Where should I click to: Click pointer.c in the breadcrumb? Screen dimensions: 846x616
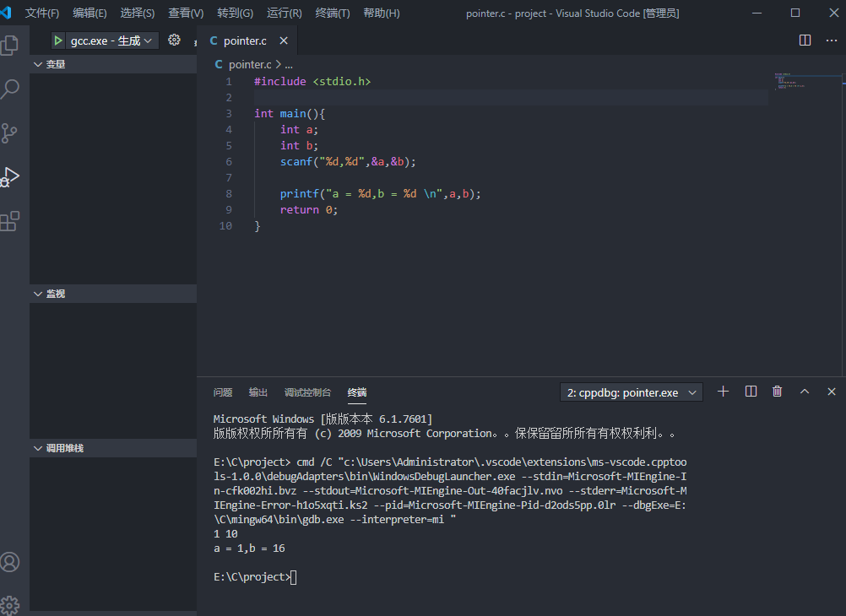tap(249, 64)
